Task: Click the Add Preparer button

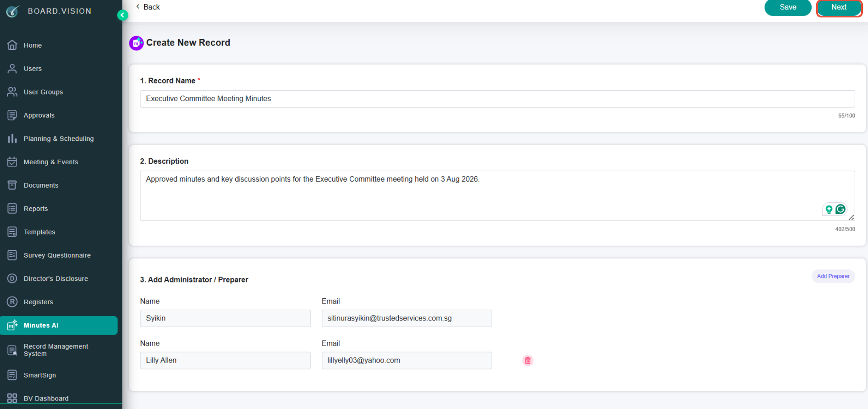Action: click(833, 276)
